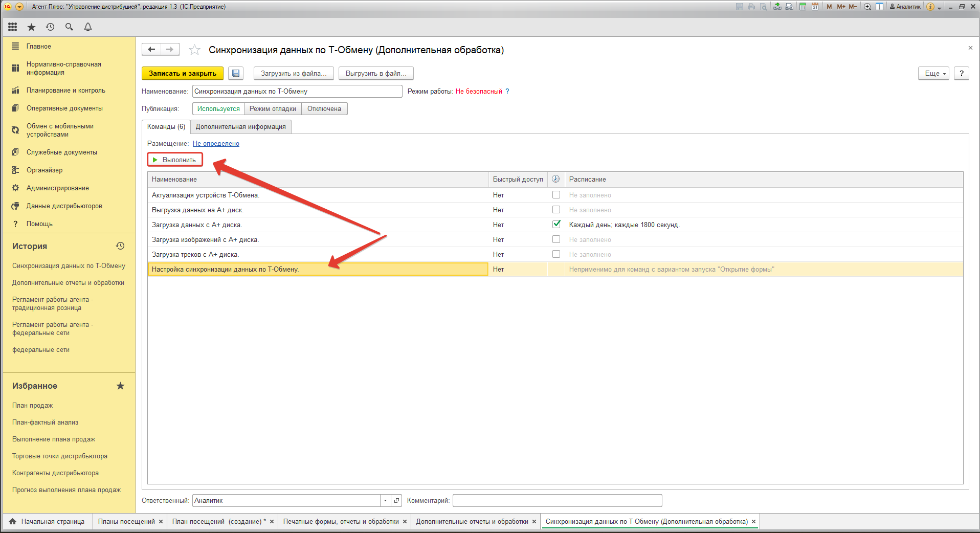Switch to Дополнительная информация tab
This screenshot has width=980, height=533.
[x=240, y=127]
